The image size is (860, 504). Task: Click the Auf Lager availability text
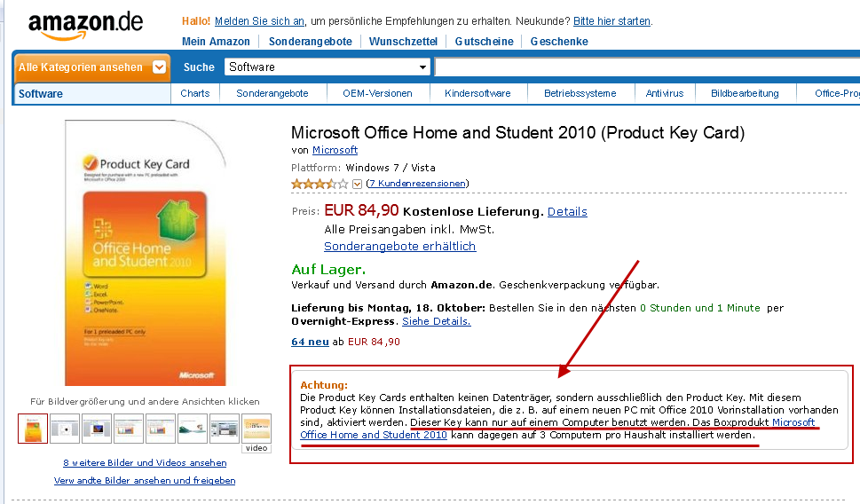pyautogui.click(x=328, y=270)
